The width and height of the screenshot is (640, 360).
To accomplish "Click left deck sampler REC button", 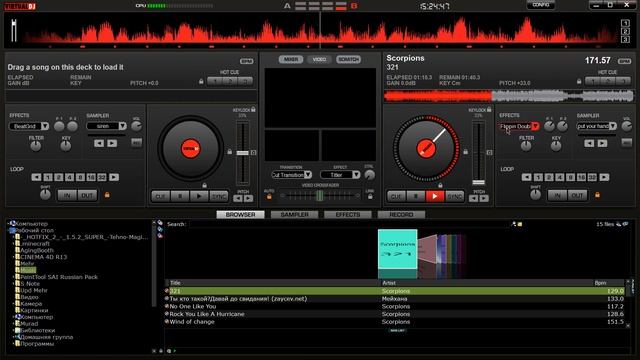I will tap(136, 142).
